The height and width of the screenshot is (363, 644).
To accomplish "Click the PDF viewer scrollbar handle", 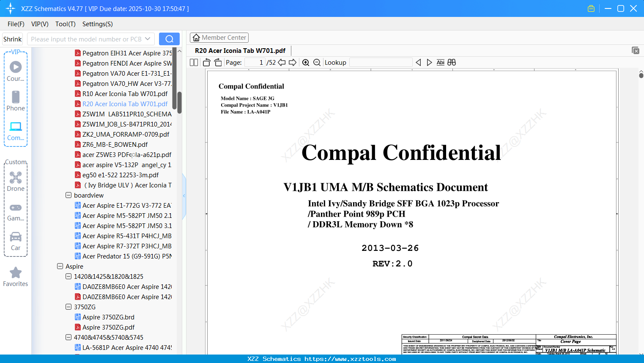I will coord(641,75).
